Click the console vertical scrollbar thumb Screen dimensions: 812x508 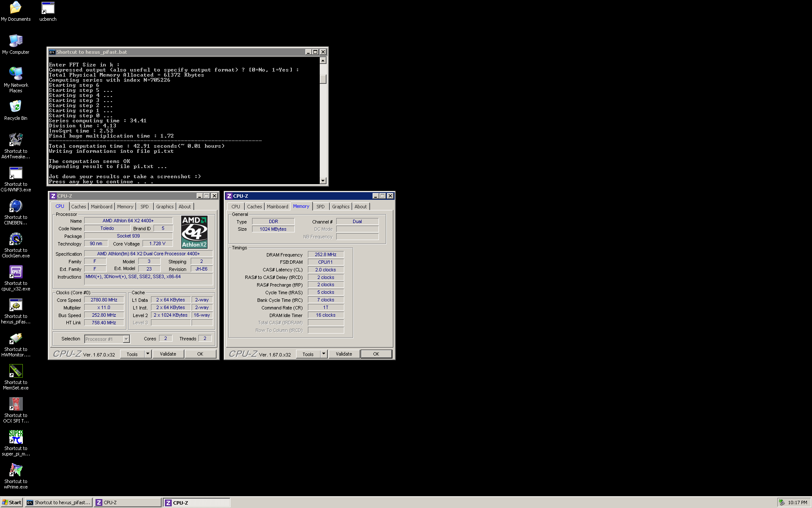(323, 79)
